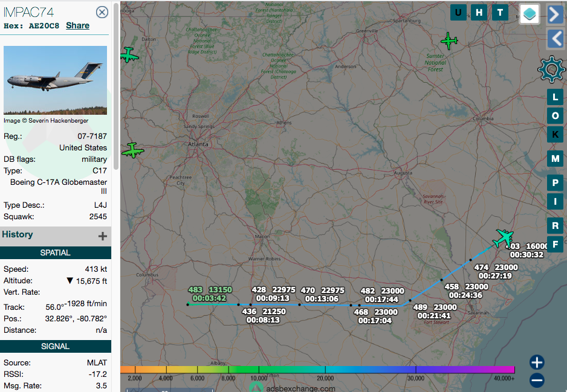
Task: Expand the History section
Action: [103, 236]
